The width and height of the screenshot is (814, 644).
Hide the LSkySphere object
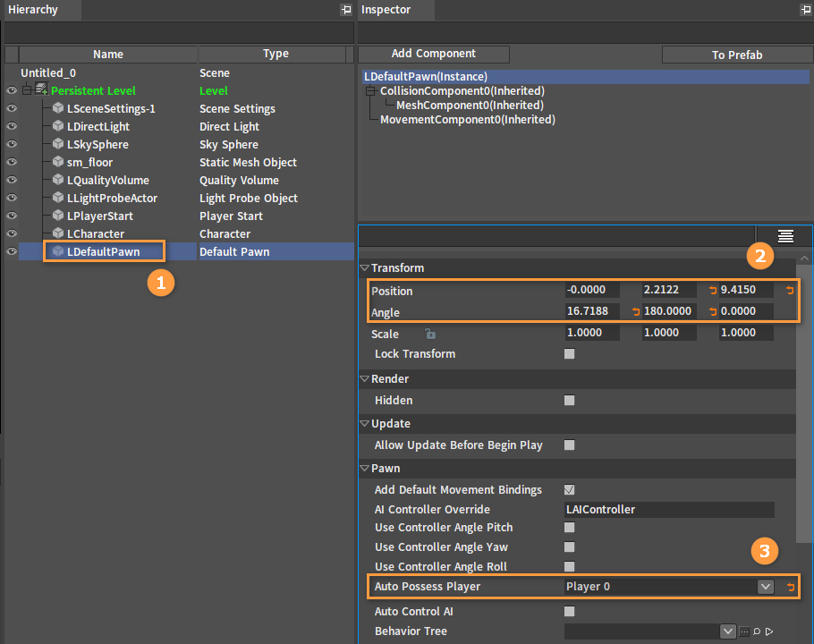click(x=12, y=144)
